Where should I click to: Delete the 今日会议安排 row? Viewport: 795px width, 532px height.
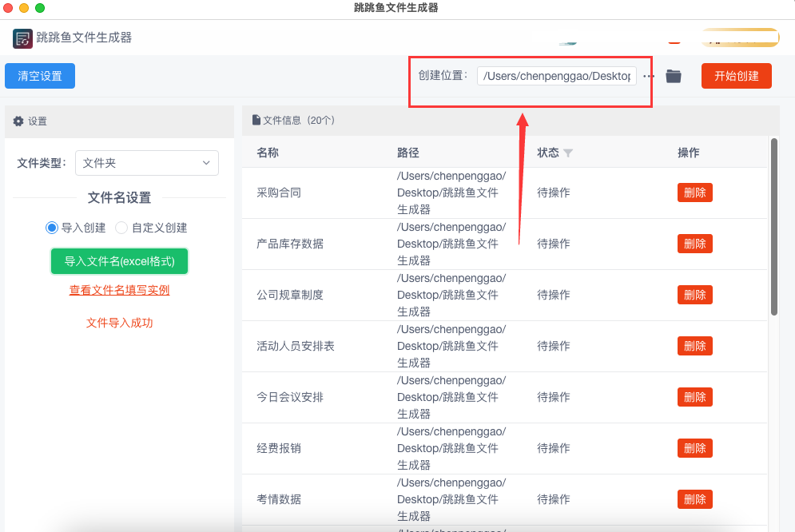pyautogui.click(x=694, y=397)
